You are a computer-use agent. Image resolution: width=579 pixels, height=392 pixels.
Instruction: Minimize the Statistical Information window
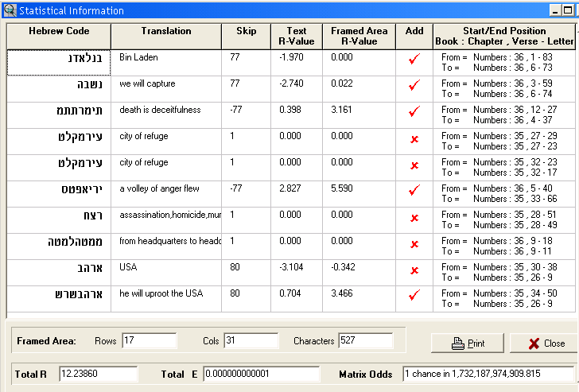pyautogui.click(x=554, y=10)
